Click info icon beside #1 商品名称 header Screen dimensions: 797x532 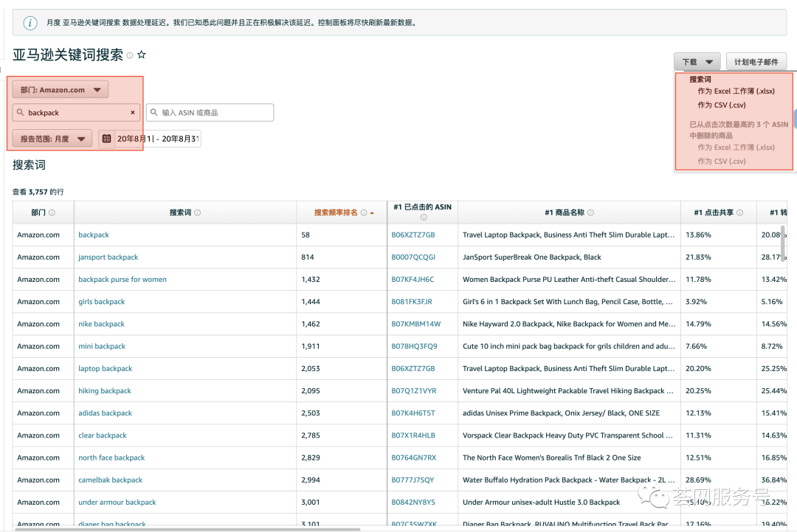click(590, 213)
